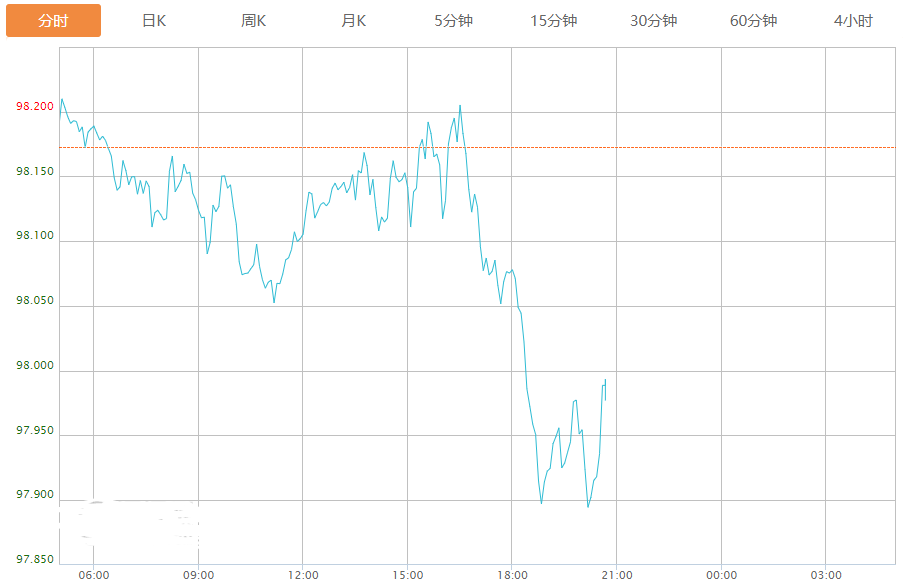Screen dimensions: 903x585
Task: Switch to the 日K daily chart tab
Action: pos(153,21)
